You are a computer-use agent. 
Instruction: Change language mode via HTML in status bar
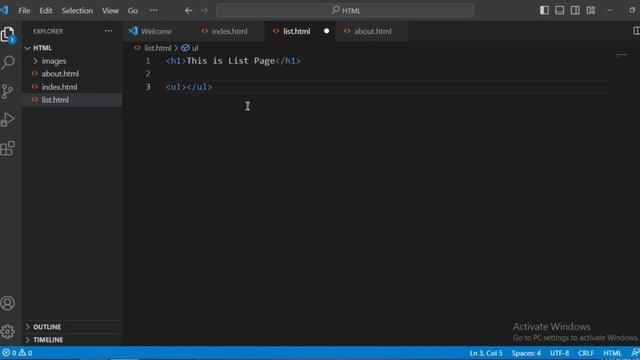tap(612, 353)
